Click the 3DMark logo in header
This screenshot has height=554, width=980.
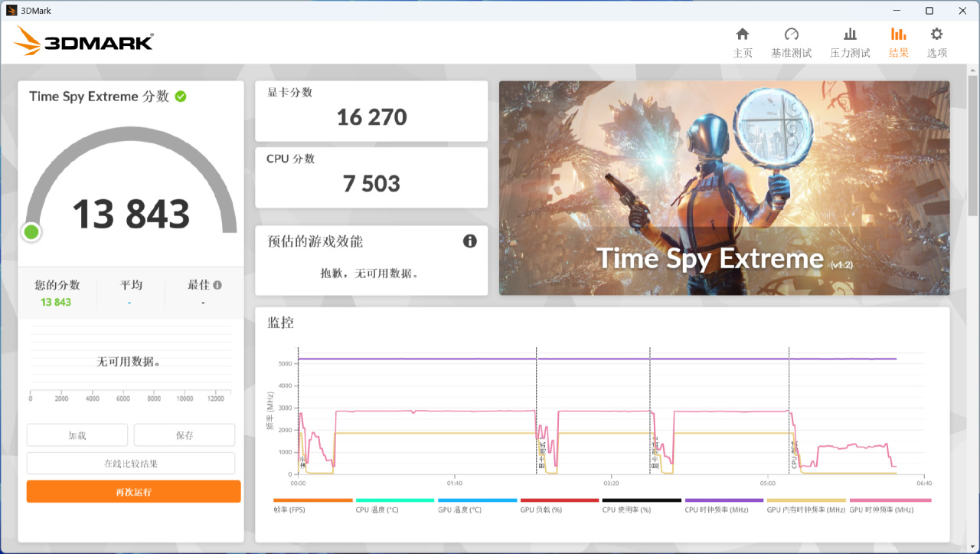83,41
